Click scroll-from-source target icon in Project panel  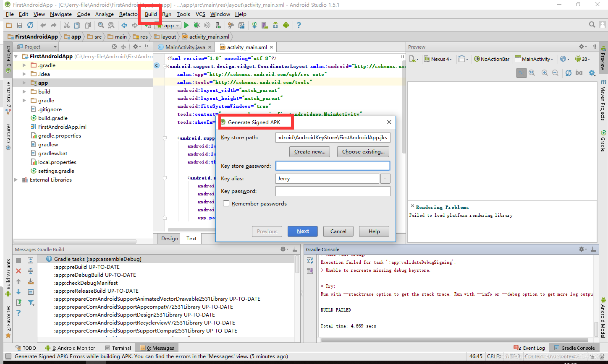point(114,47)
